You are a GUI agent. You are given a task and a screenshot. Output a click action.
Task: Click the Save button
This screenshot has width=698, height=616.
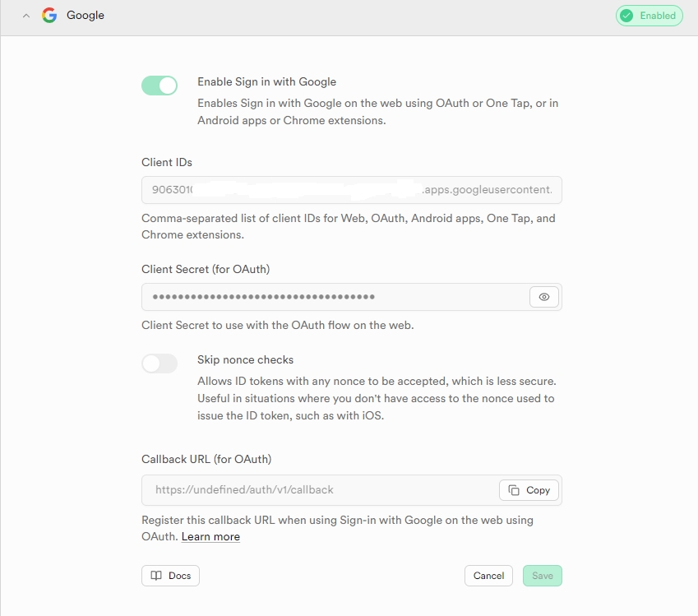click(542, 576)
